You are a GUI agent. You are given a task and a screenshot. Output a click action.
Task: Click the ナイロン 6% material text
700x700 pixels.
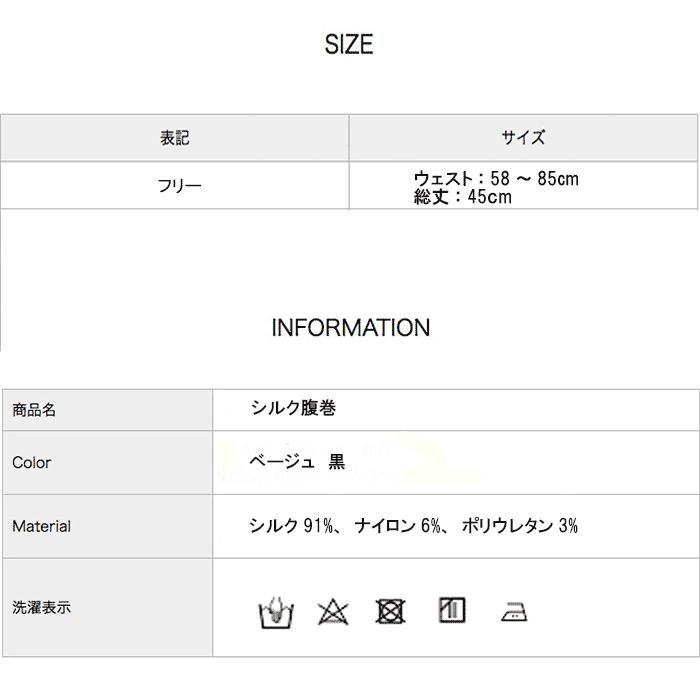[397, 525]
